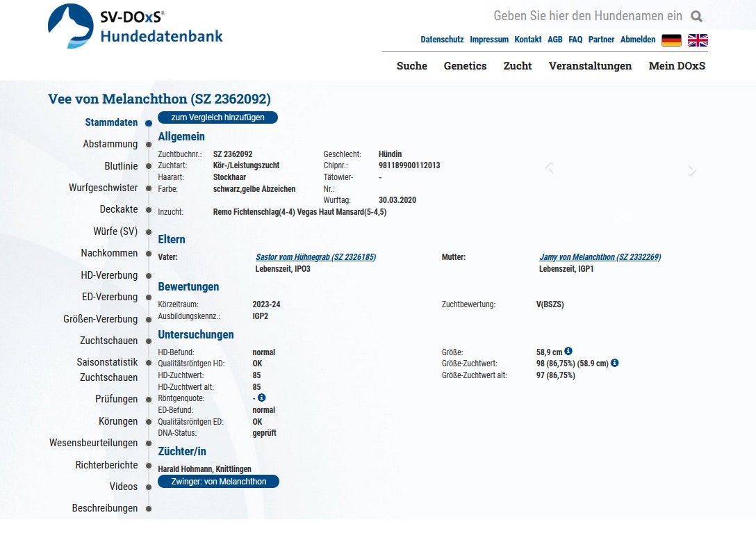Open the Veranstaltungen menu

point(590,66)
